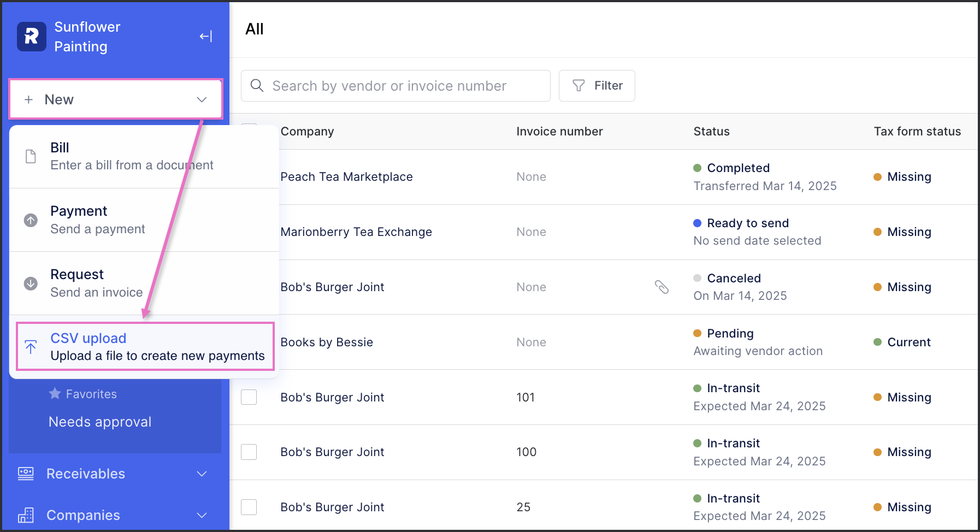This screenshot has width=980, height=532.
Task: Click the search magnifier icon
Action: [x=257, y=86]
